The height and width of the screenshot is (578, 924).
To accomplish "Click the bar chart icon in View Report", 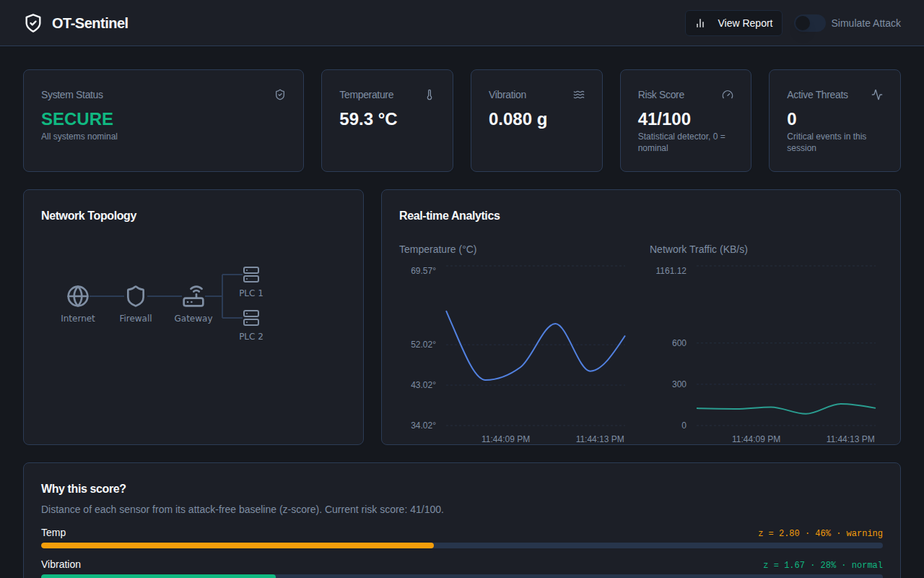I will tap(700, 23).
